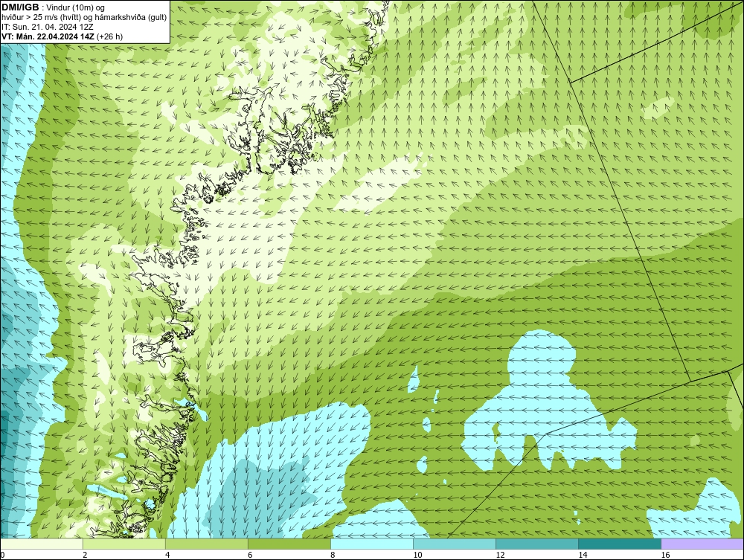Click the 'IT: Sun. 21. 04. 2024 12Z' line
Viewport: 744px width, 560px height.
click(48, 27)
